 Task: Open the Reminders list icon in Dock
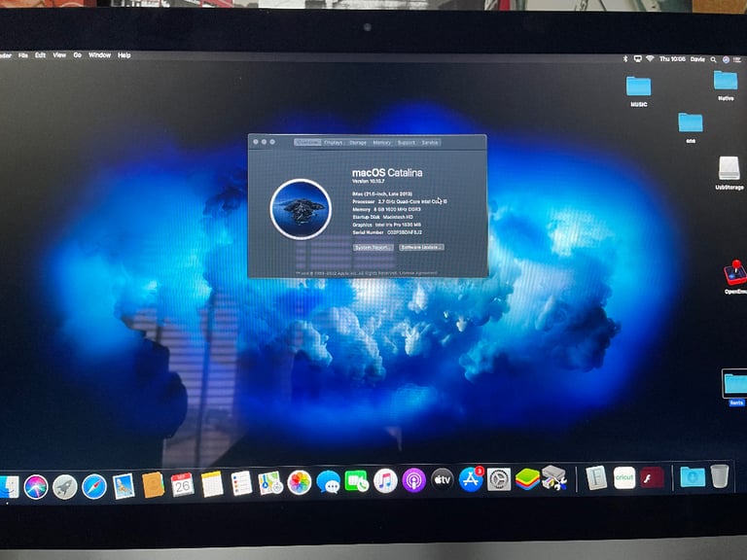click(241, 483)
